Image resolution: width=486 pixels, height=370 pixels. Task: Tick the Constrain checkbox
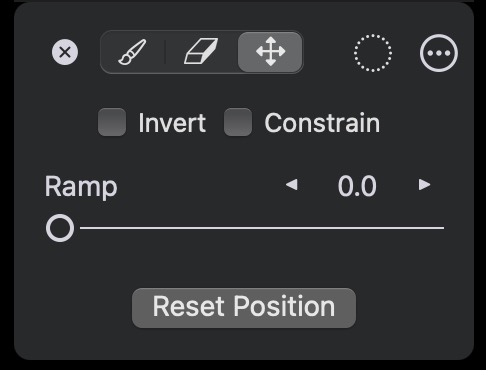pos(238,122)
